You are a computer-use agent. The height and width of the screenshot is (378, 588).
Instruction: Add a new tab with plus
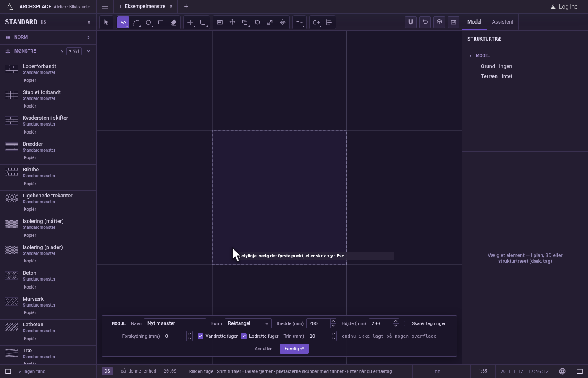coord(186,6)
